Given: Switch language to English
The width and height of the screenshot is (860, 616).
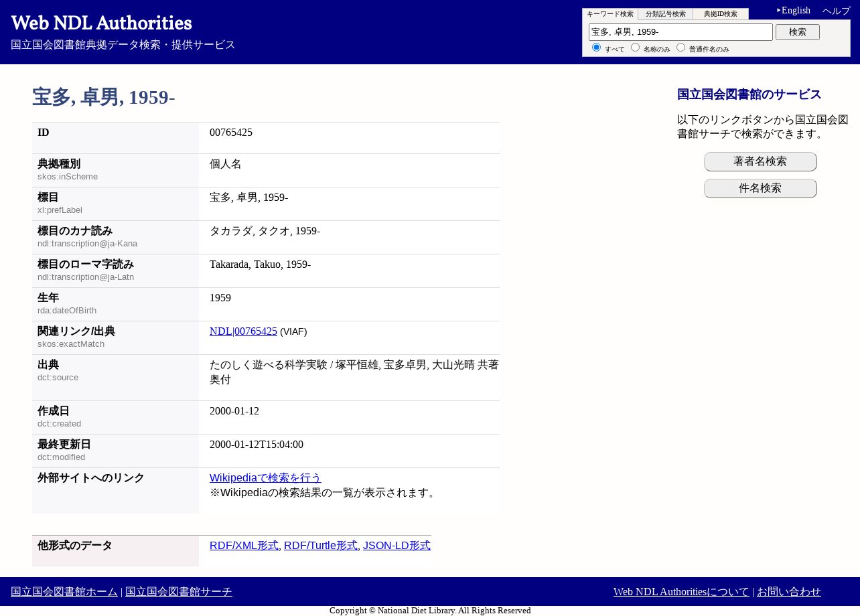Looking at the screenshot, I should pos(796,11).
